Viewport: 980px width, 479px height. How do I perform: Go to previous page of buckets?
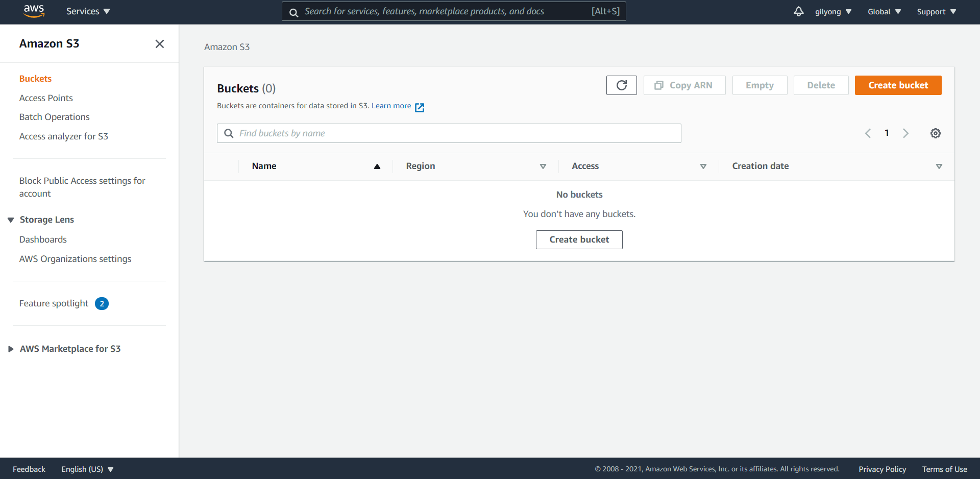coord(868,133)
